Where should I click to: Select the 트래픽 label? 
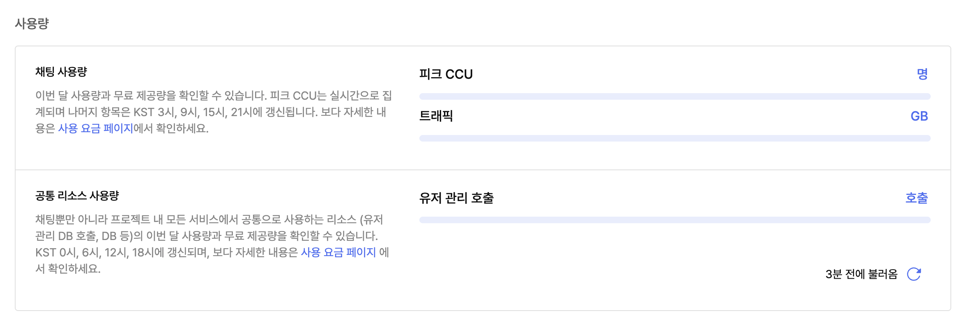point(436,116)
